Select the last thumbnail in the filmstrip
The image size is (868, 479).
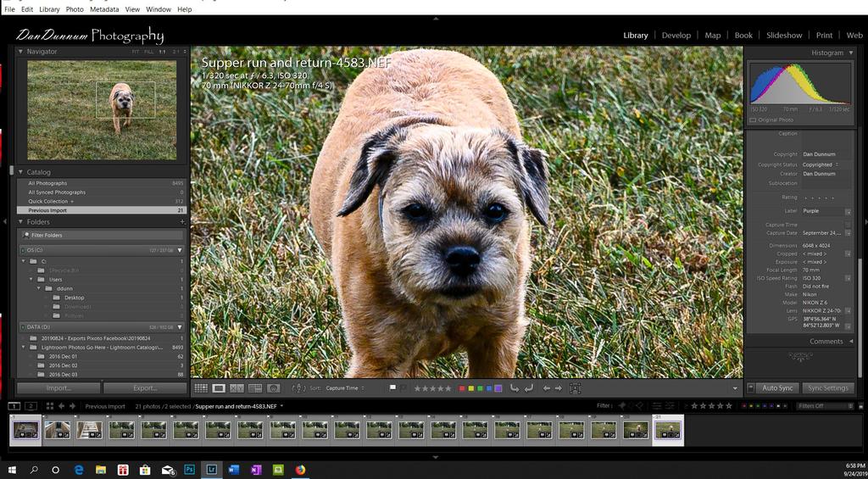[x=667, y=430]
